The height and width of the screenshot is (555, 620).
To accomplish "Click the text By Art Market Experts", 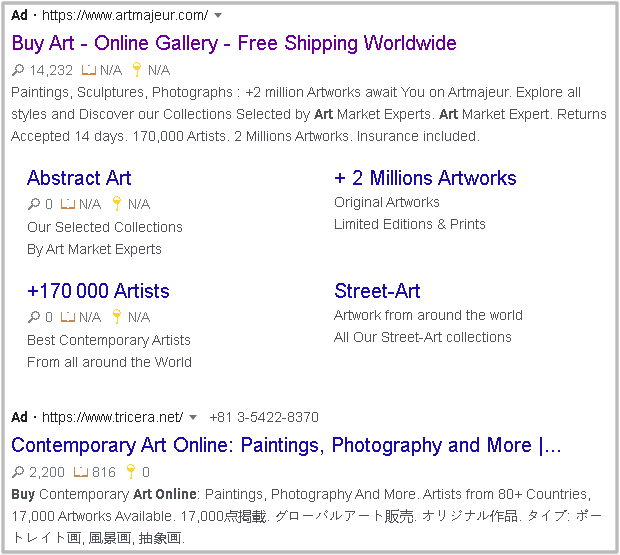I will 94,249.
